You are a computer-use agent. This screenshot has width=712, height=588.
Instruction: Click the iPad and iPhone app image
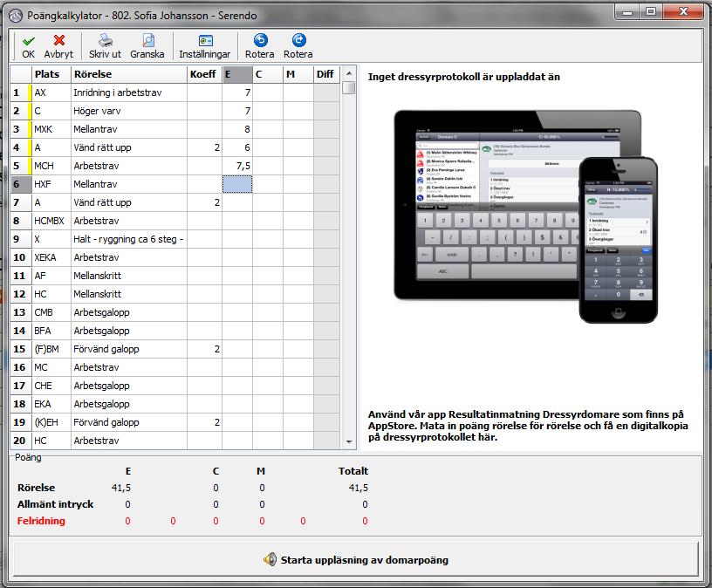coord(526,216)
